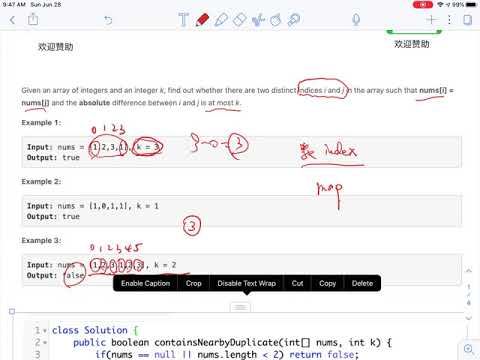
Task: Click 'return false;' on code line 3
Action: point(324,354)
